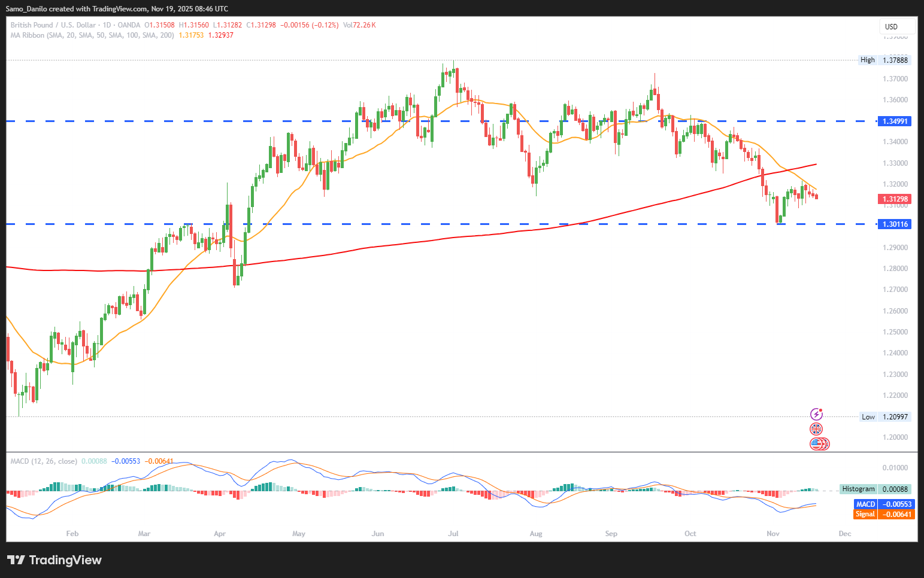Click the Feb label on time axis
The image size is (924, 578).
point(72,534)
